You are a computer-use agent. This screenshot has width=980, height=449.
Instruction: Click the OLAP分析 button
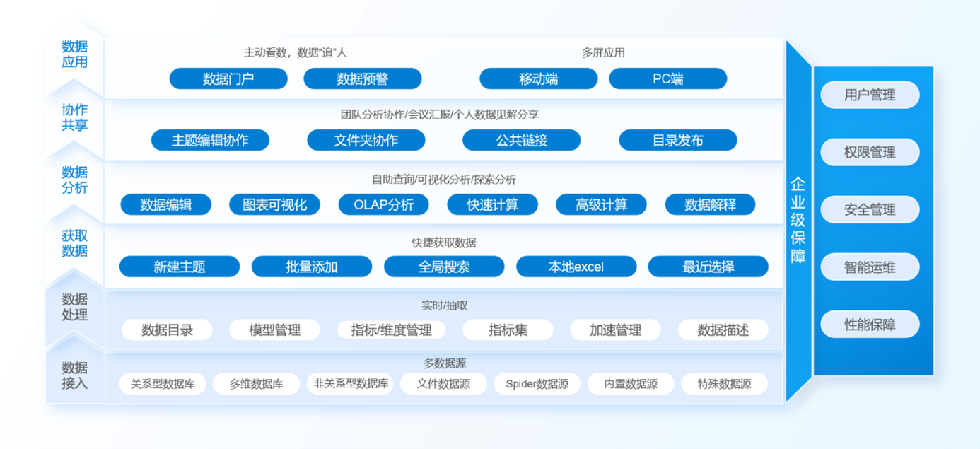[384, 205]
